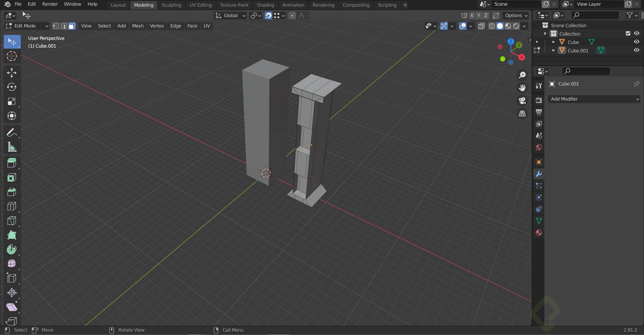
Task: Toggle the snapping magnet button
Action: [268, 15]
